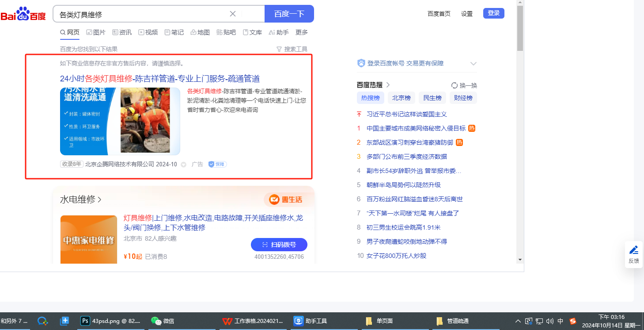Switch to the 地图 search tab
This screenshot has height=330, width=644.
pyautogui.click(x=200, y=32)
